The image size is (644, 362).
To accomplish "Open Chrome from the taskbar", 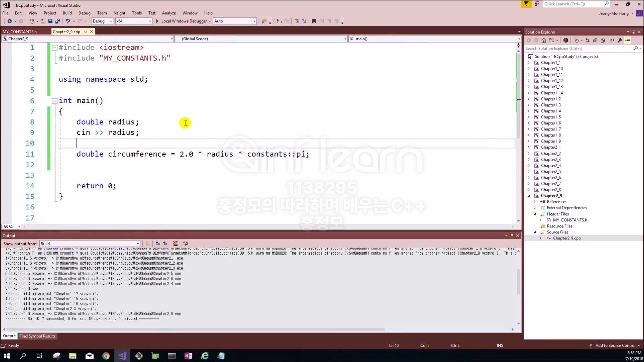I will (x=106, y=356).
